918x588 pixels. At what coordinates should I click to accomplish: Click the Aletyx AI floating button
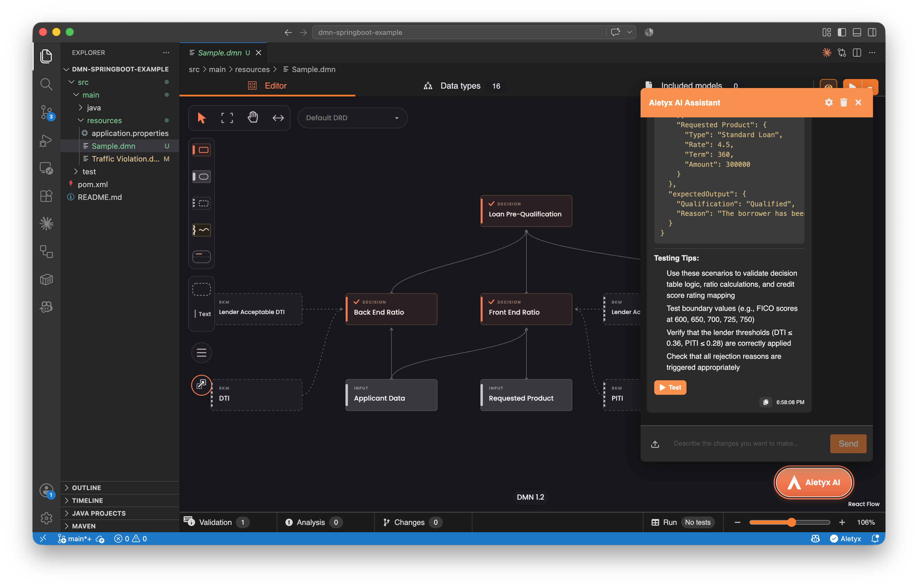click(x=814, y=482)
